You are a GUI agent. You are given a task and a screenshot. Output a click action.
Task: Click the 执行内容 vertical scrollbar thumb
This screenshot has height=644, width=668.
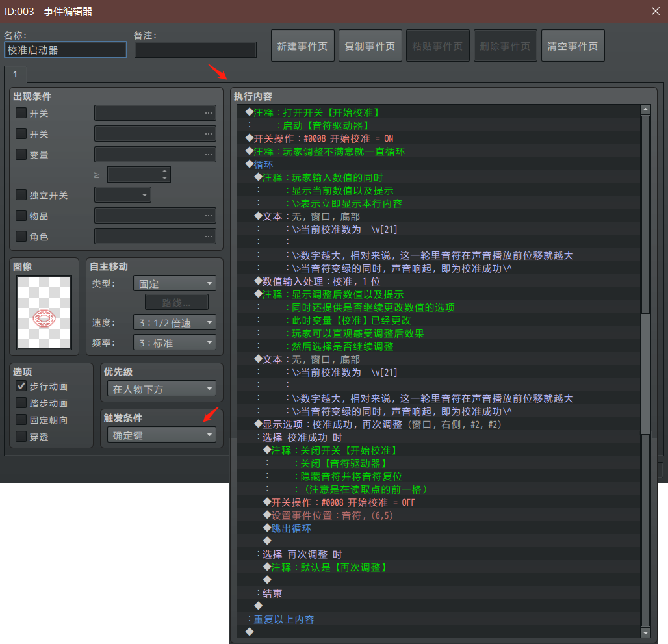click(645, 214)
